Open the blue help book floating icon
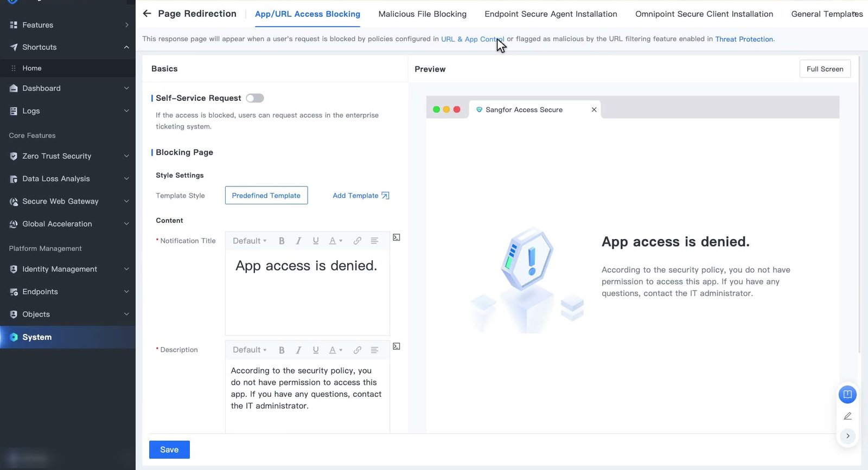Viewport: 868px width, 470px height. coord(847,394)
